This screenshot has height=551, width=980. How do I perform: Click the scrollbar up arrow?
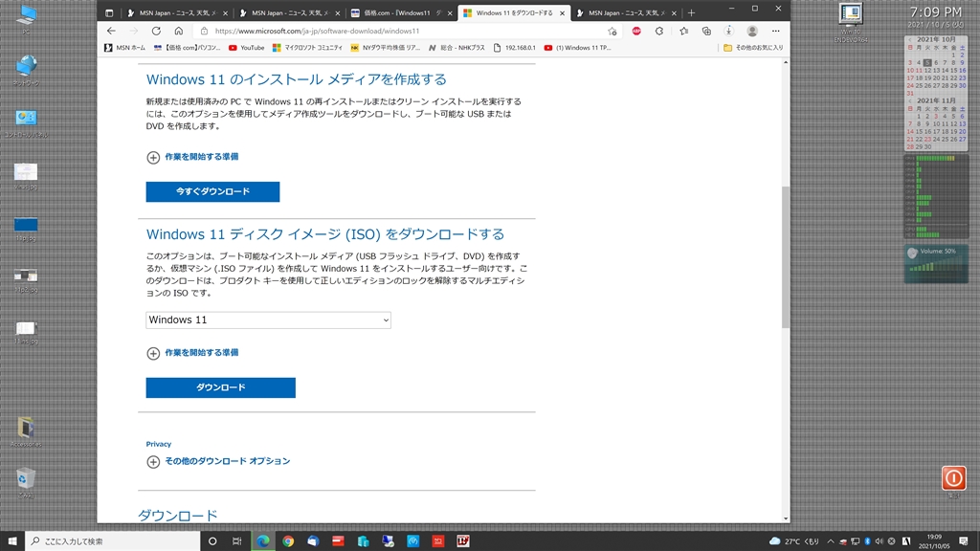[x=786, y=62]
